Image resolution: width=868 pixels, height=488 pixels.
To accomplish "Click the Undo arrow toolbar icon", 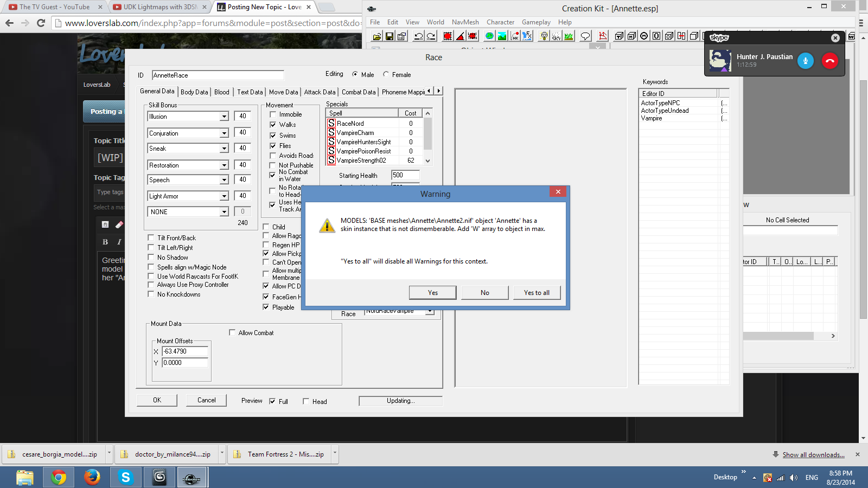I will click(x=418, y=36).
